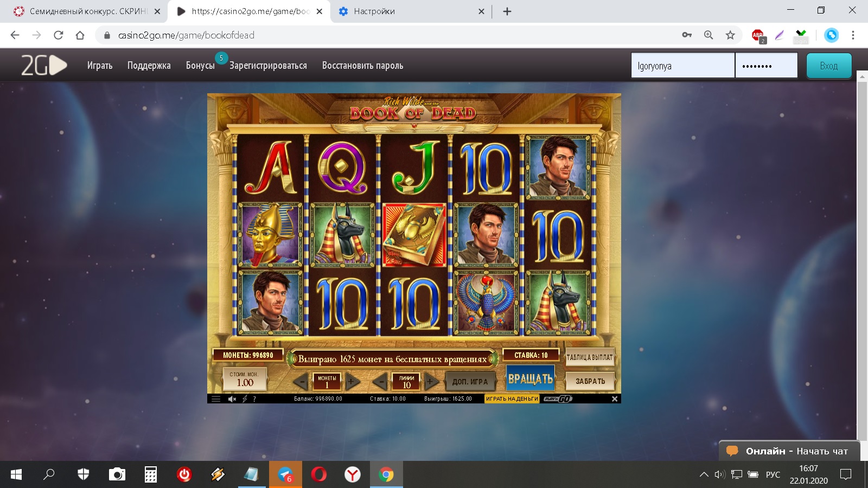Click the winged falcon Horus symbol
The height and width of the screenshot is (488, 868).
[x=486, y=303]
